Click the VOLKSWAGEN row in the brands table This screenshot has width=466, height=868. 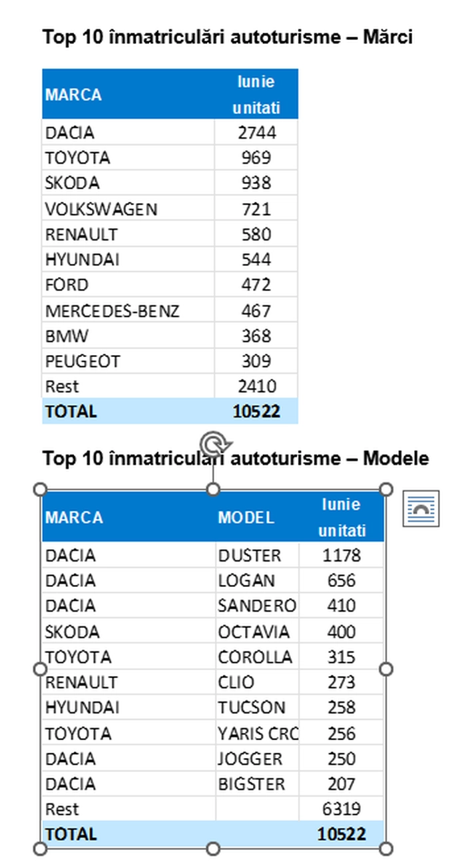[170, 209]
